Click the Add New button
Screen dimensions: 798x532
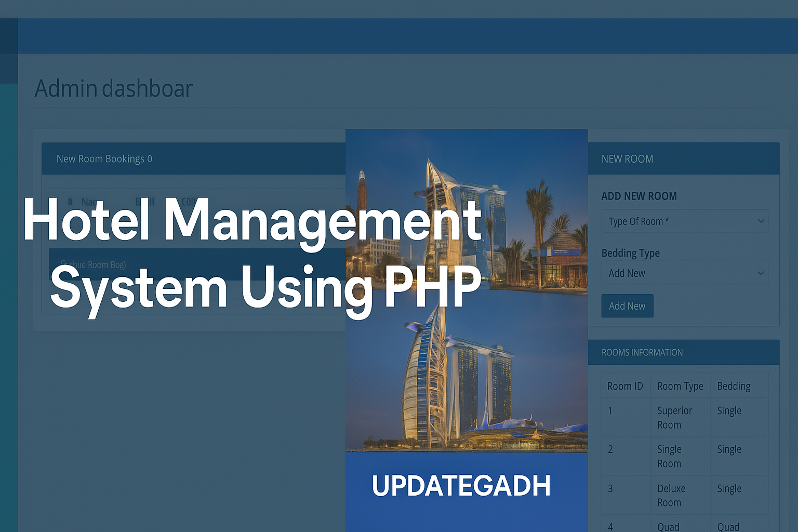627,306
